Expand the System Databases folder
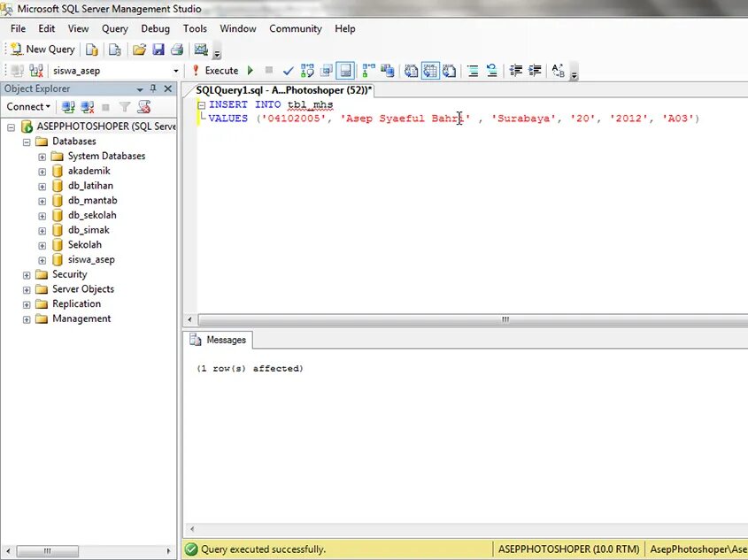The width and height of the screenshot is (748, 560). [x=42, y=157]
